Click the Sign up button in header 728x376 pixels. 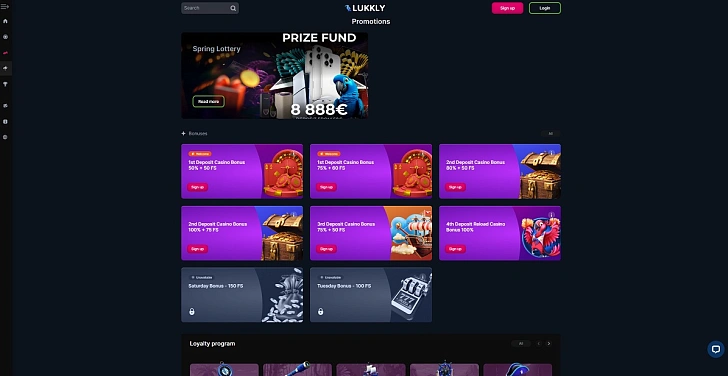[507, 8]
